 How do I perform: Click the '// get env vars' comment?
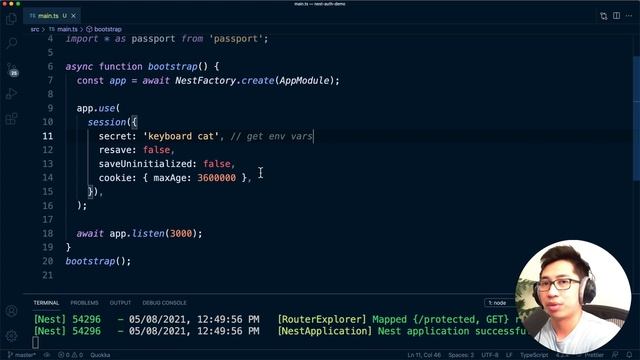click(271, 136)
